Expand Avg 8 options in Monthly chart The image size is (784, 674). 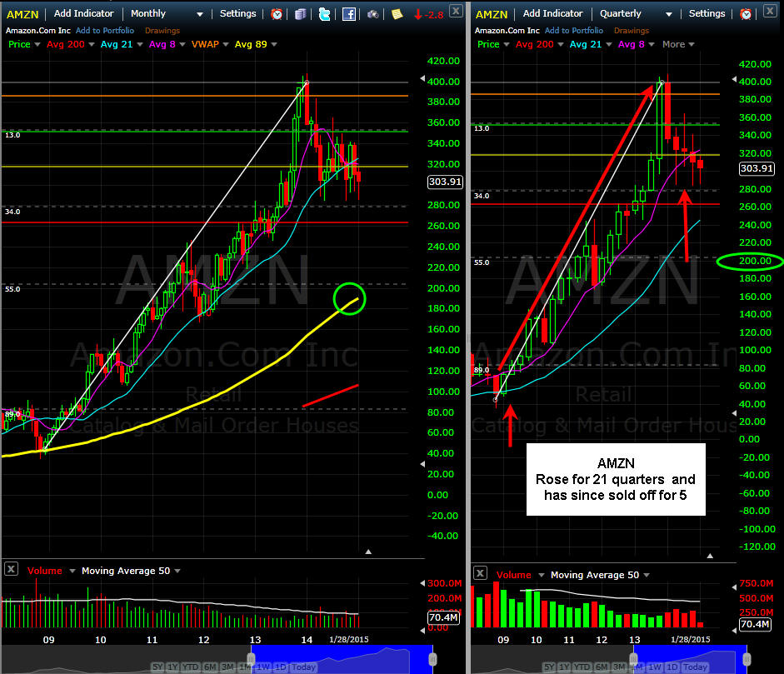point(182,44)
